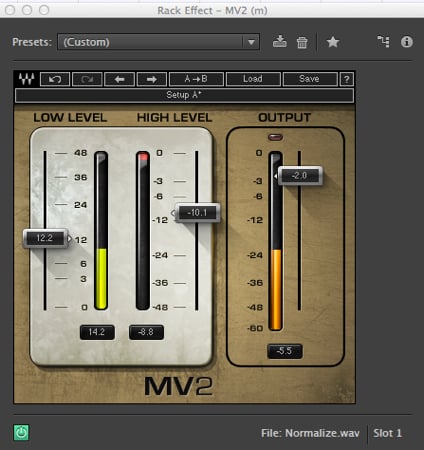This screenshot has height=450, width=424.
Task: Click the High Level fader handle -10.1
Action: coord(197,213)
